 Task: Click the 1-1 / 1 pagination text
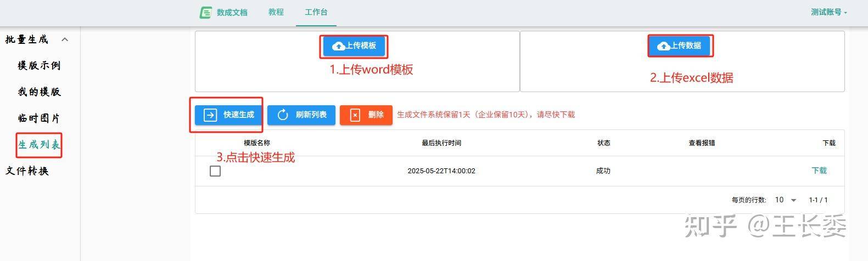tap(818, 200)
